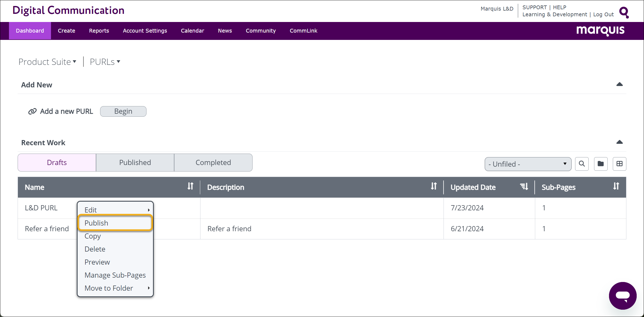The width and height of the screenshot is (644, 317).
Task: Switch to the Completed tab
Action: click(x=213, y=163)
